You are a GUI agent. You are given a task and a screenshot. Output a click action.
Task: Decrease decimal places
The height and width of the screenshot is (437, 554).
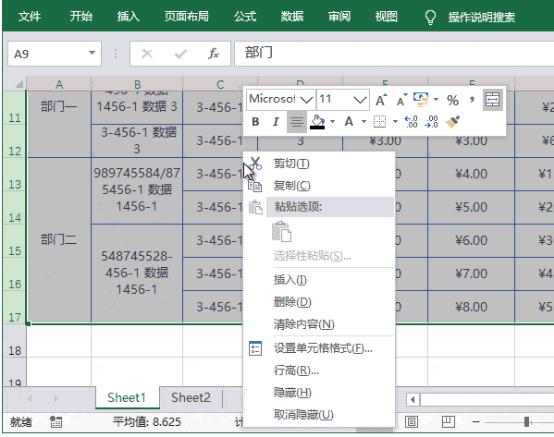432,122
